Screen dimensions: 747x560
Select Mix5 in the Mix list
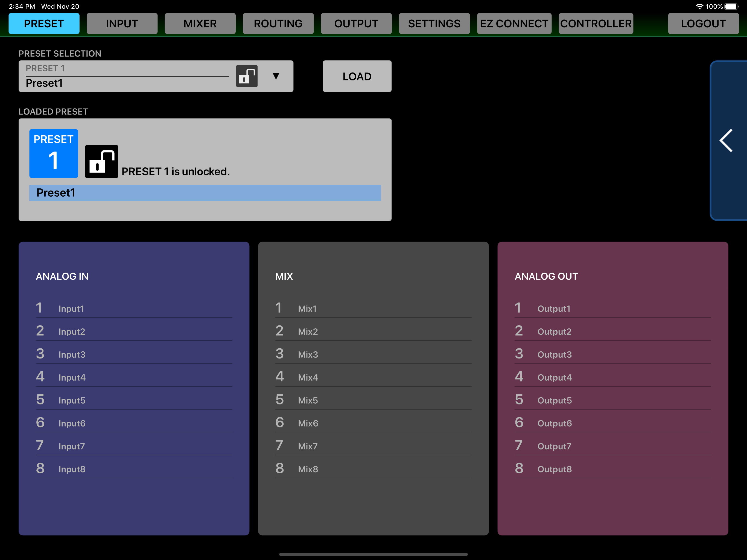coord(373,400)
